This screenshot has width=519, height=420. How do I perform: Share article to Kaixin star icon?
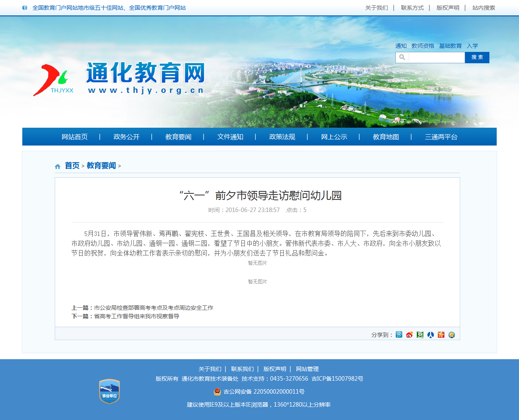click(441, 334)
